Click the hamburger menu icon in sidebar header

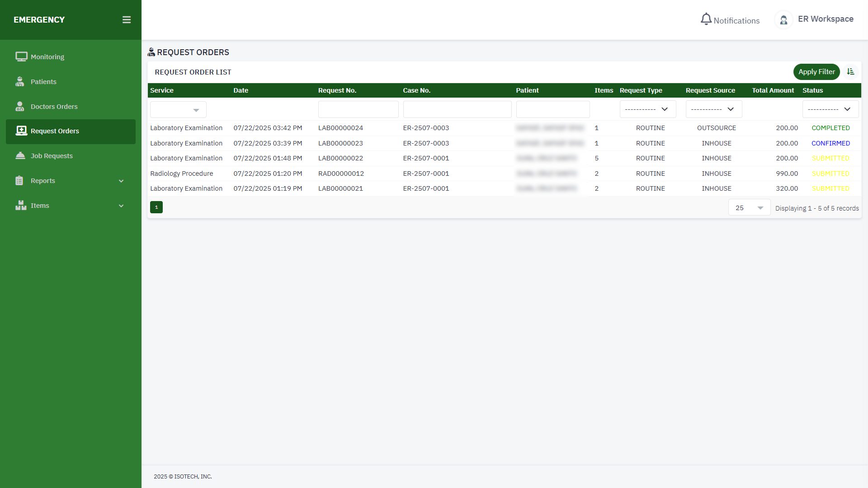coord(127,20)
